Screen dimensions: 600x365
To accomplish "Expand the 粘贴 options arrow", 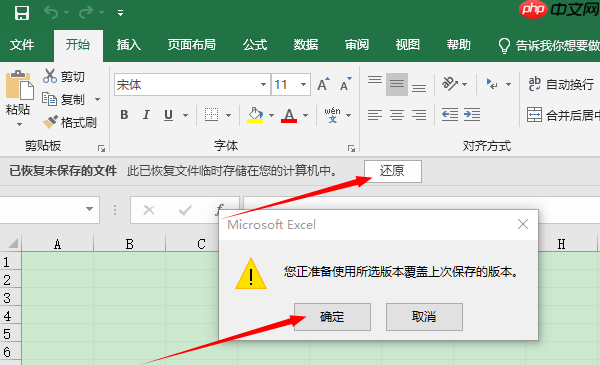I will tap(19, 125).
